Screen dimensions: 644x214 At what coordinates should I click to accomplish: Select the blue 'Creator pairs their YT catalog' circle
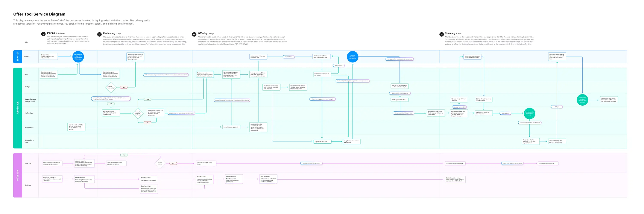tap(78, 57)
